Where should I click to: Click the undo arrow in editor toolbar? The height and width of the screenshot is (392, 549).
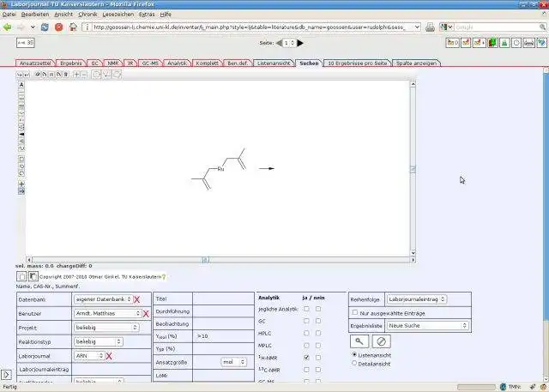[19, 75]
